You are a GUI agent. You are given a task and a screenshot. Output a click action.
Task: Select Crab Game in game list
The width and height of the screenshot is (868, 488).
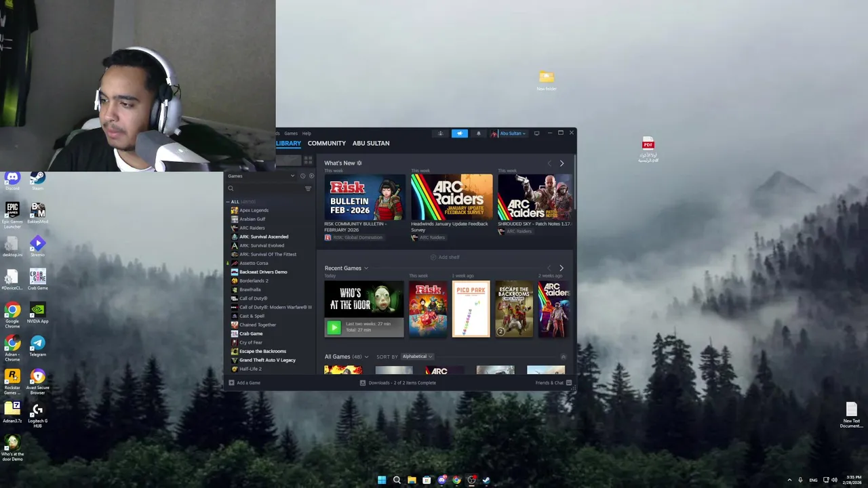pos(251,333)
